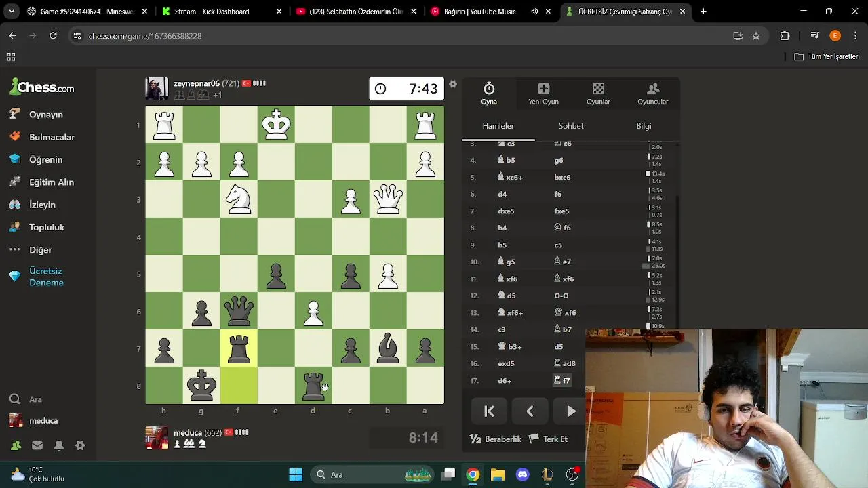The image size is (868, 488).
Task: Select move 16 exd5 in move list
Action: coord(506,363)
